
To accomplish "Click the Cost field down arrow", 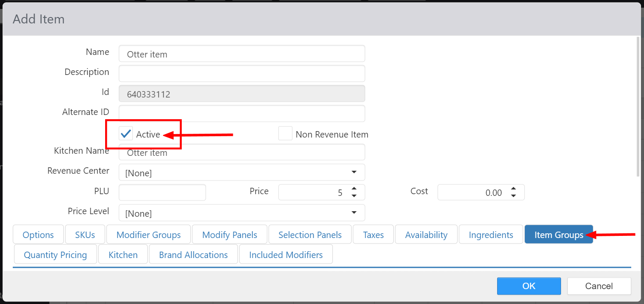I will pyautogui.click(x=513, y=196).
